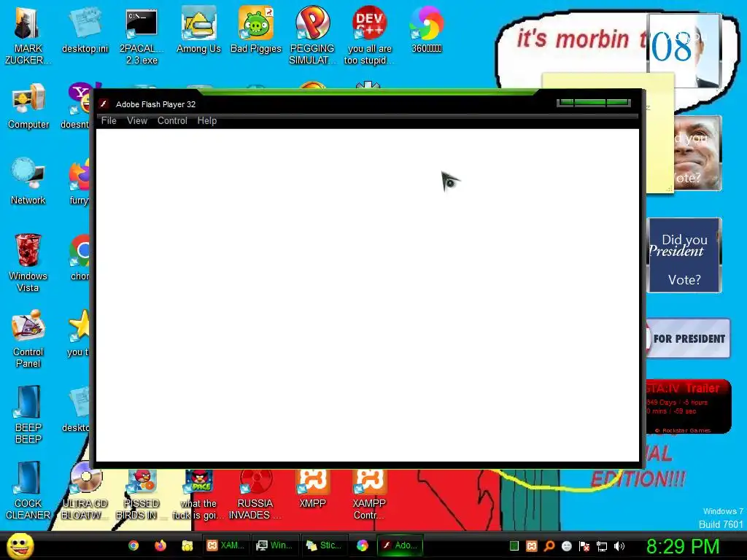Open the XMPP desktop shortcut
Image resolution: width=747 pixels, height=560 pixels.
312,489
